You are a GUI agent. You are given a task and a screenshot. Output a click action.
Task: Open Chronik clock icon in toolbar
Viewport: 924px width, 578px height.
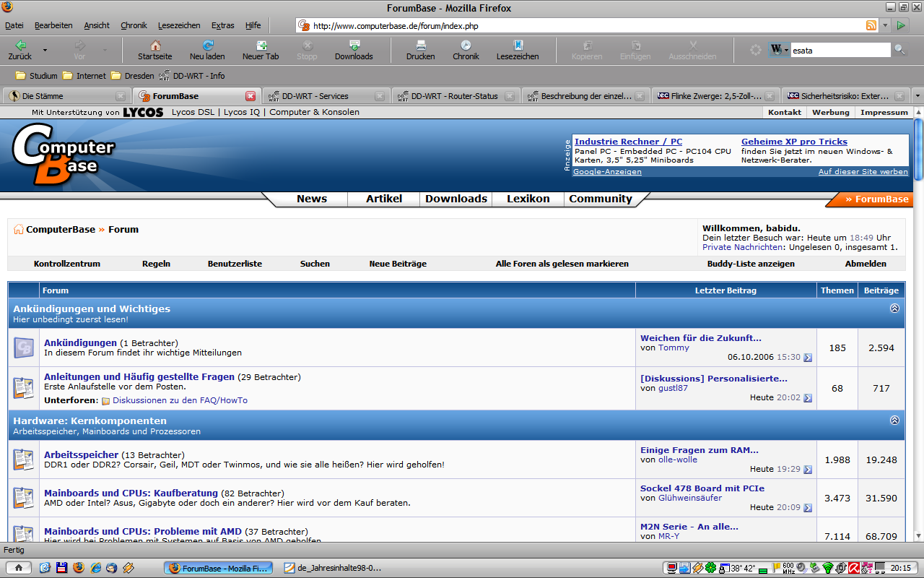coord(466,49)
